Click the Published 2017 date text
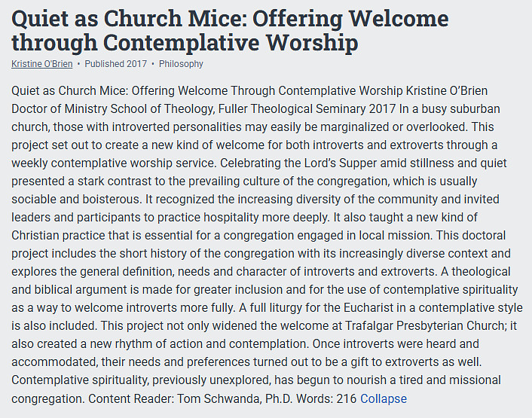This screenshot has width=532, height=418. click(x=115, y=64)
